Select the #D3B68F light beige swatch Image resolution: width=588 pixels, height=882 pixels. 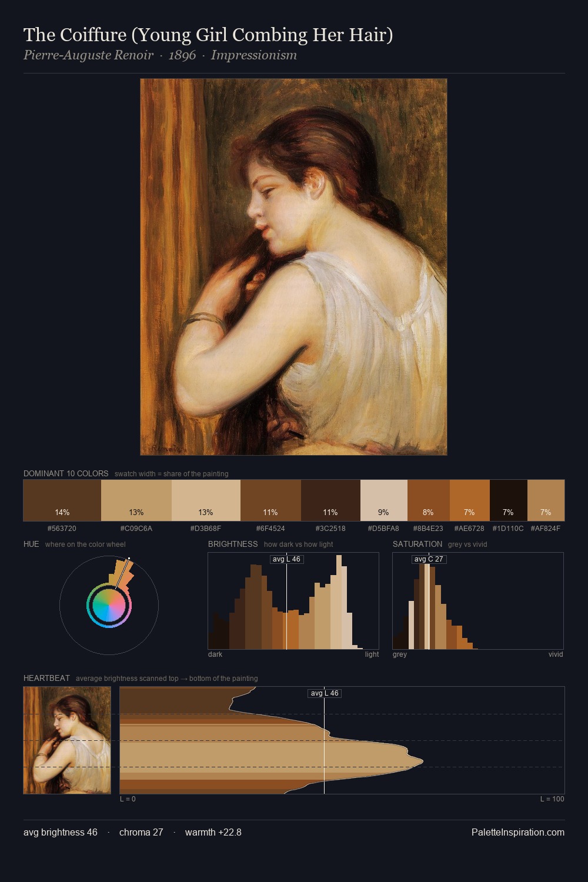tap(206, 500)
